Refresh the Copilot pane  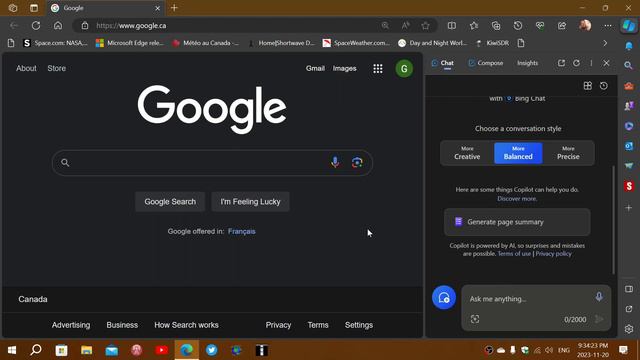click(x=576, y=63)
